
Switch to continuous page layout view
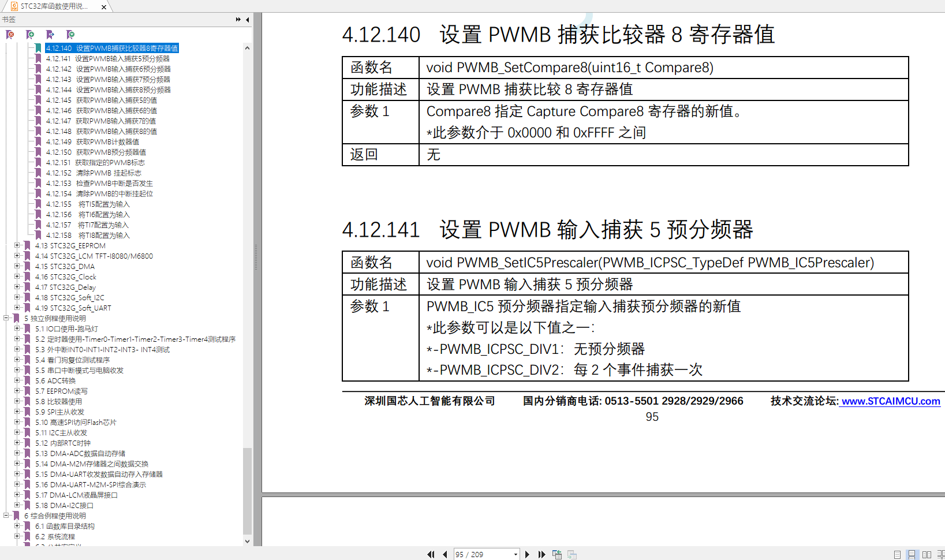912,554
